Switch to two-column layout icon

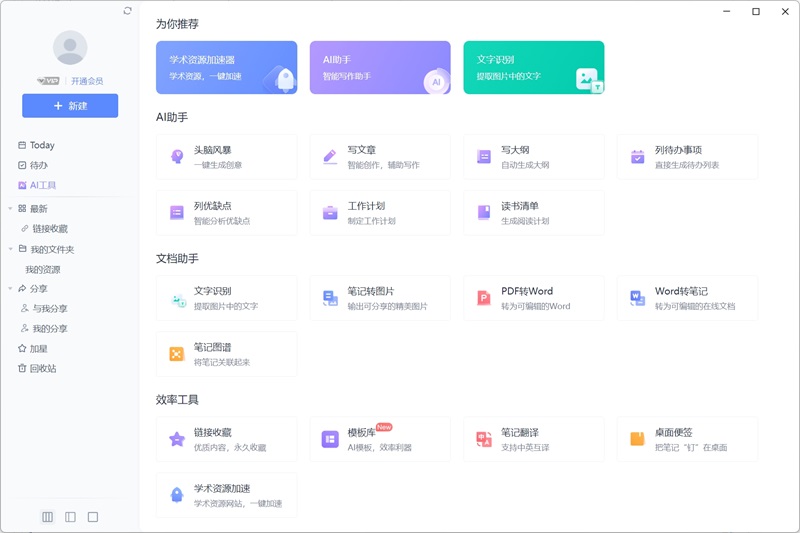(70, 517)
